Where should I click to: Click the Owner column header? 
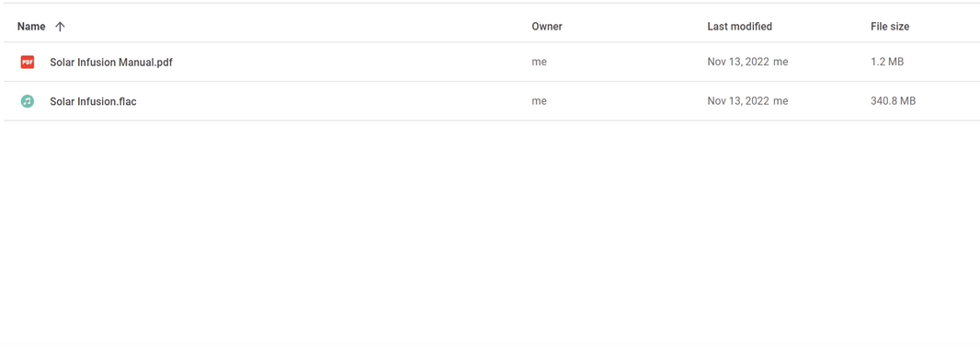coord(547,27)
